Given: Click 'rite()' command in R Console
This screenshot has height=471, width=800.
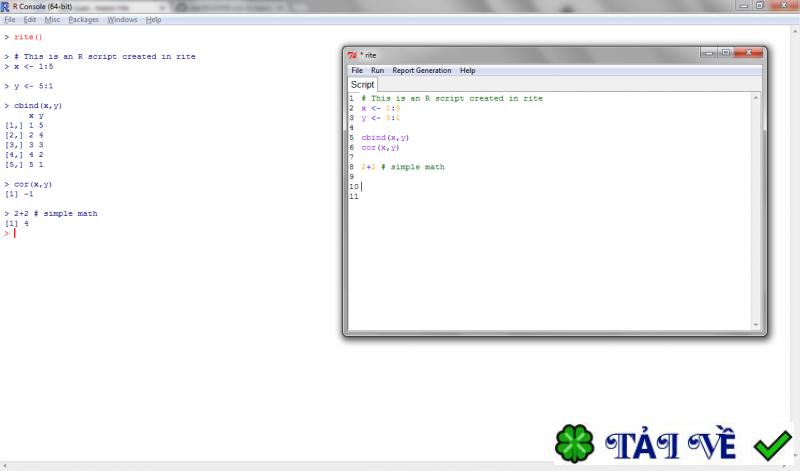Looking at the screenshot, I should [x=28, y=37].
